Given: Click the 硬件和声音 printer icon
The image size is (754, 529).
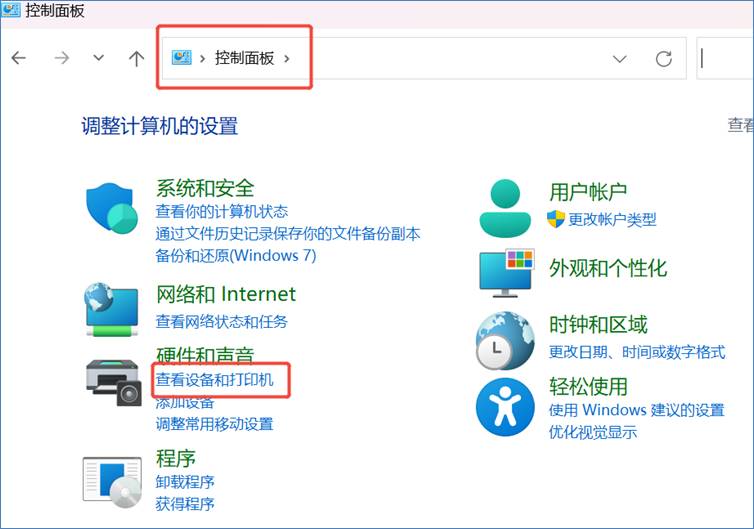Looking at the screenshot, I should pyautogui.click(x=114, y=383).
